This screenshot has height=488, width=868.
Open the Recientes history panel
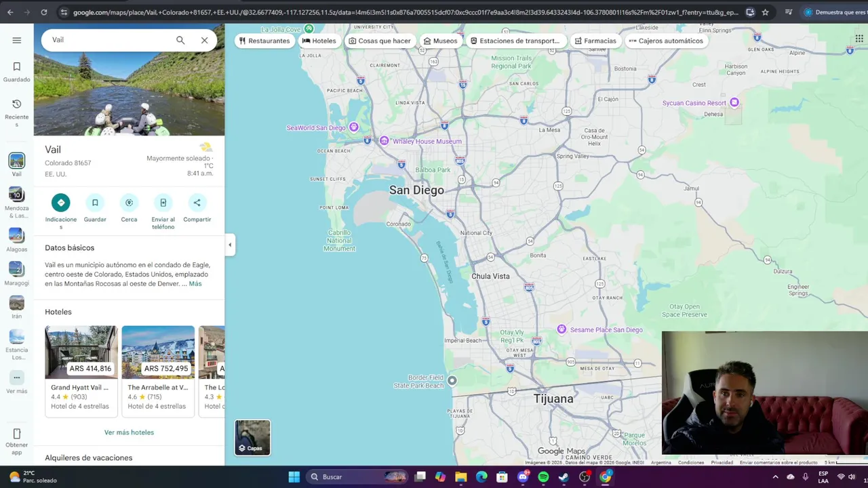pyautogui.click(x=16, y=113)
